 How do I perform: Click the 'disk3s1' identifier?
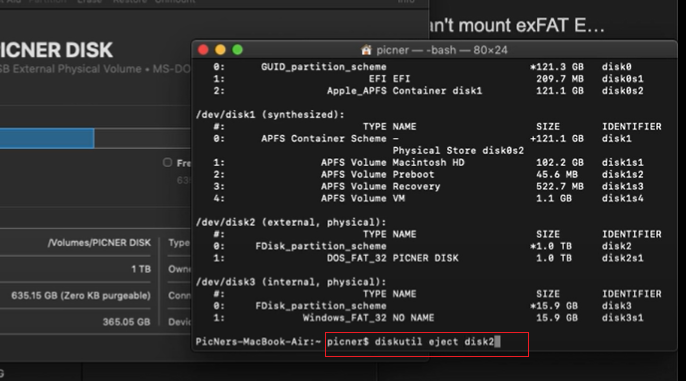pyautogui.click(x=623, y=318)
